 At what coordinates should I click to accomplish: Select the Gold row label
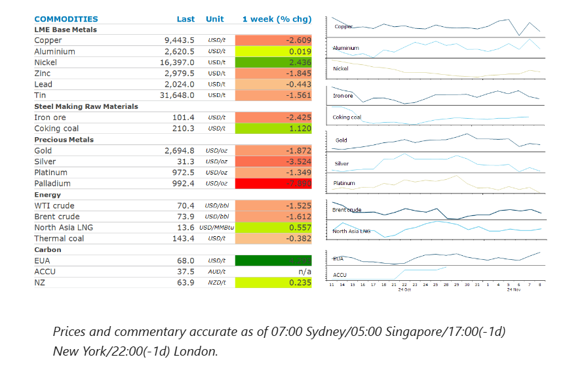pyautogui.click(x=43, y=150)
